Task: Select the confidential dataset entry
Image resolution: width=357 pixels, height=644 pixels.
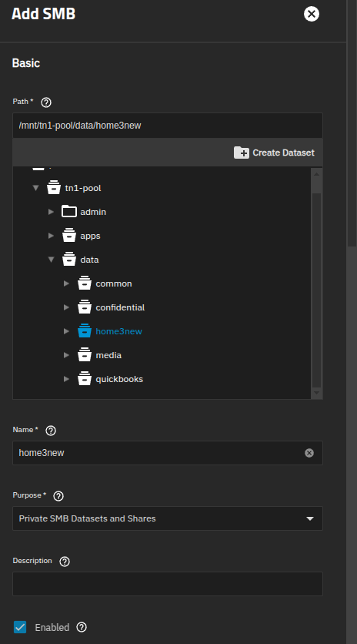Action: click(120, 307)
